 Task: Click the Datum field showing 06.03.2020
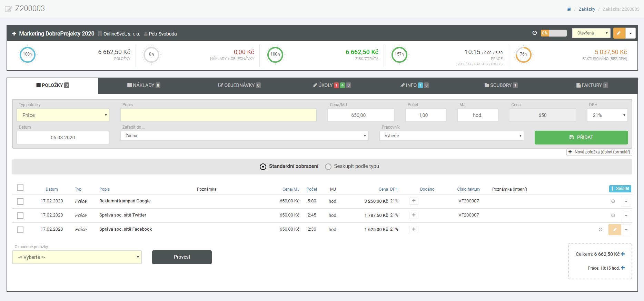coord(63,138)
